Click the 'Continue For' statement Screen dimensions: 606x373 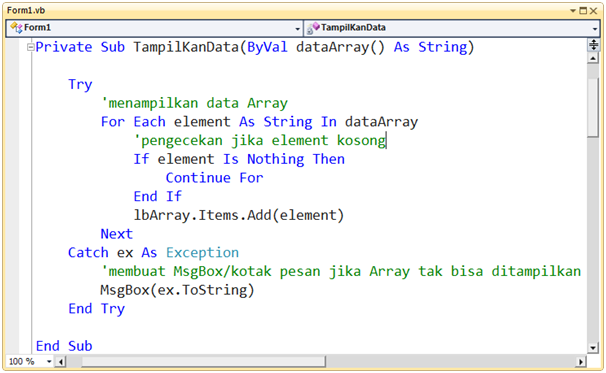pos(214,178)
